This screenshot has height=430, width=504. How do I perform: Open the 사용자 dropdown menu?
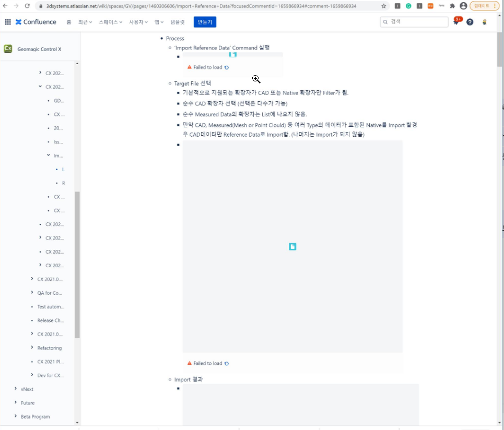pyautogui.click(x=138, y=22)
